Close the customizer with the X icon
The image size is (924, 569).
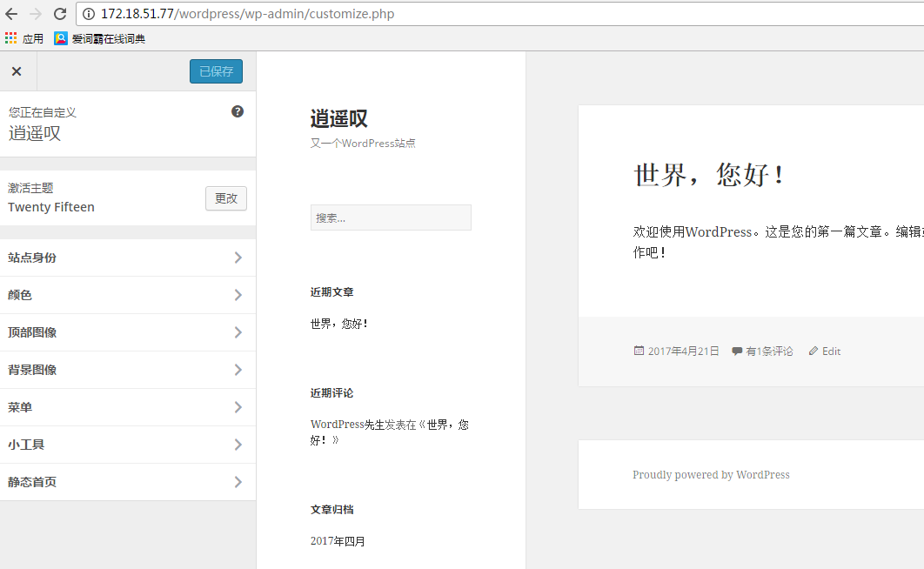pos(17,71)
